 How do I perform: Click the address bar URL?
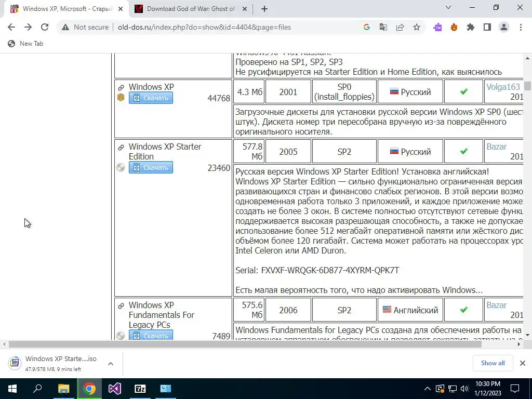pos(204,27)
